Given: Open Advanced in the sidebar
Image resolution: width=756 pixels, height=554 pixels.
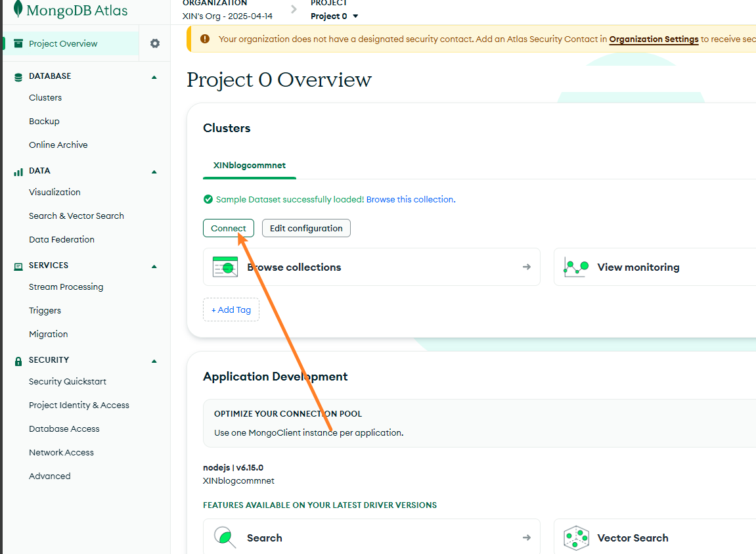Looking at the screenshot, I should tap(50, 476).
